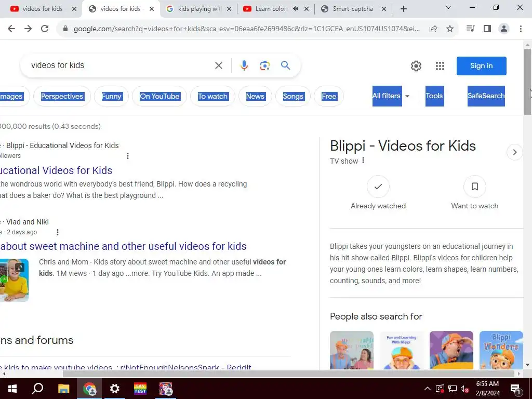Run the search with magnifier icon
This screenshot has height=399, width=532.
(286, 65)
